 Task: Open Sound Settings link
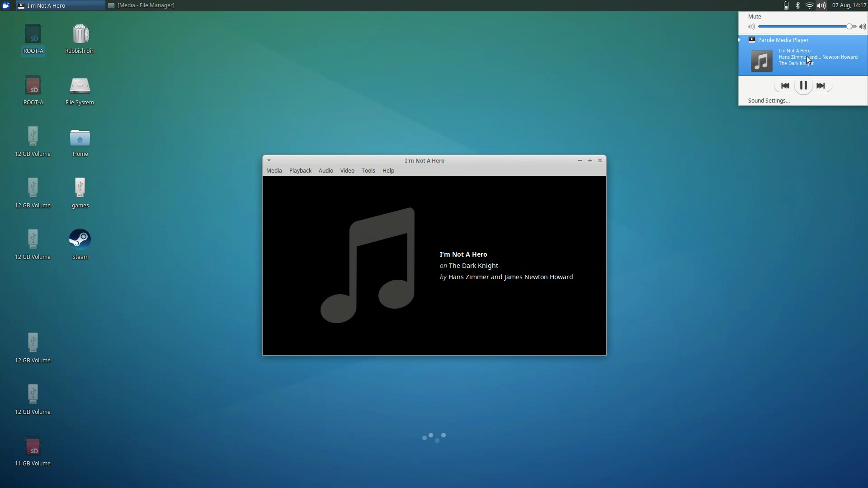pos(769,101)
